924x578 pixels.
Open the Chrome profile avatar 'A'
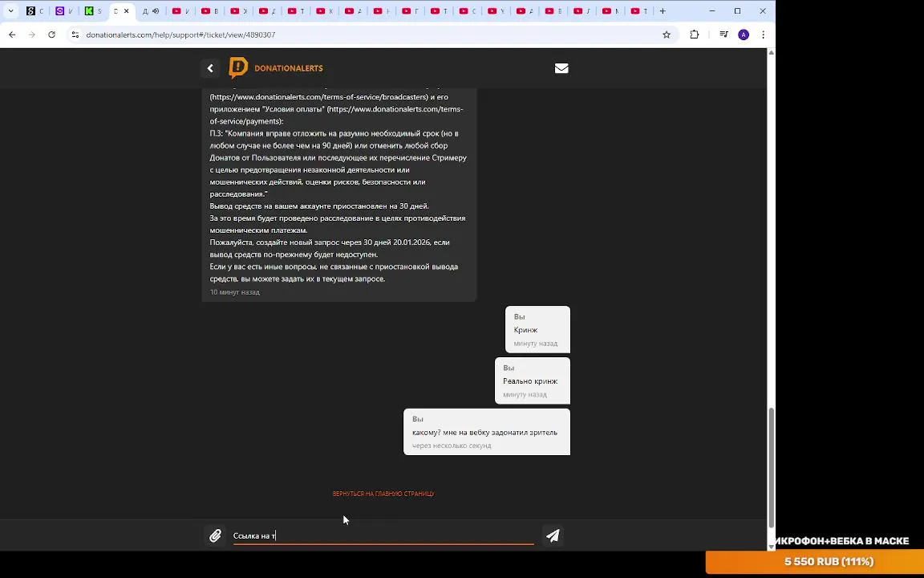pyautogui.click(x=744, y=35)
